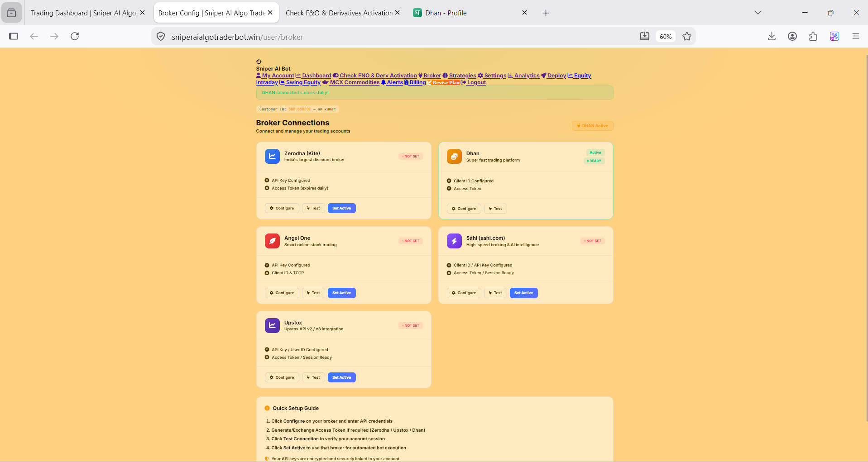
Task: Click Configure on the Dhan card
Action: coord(464,209)
